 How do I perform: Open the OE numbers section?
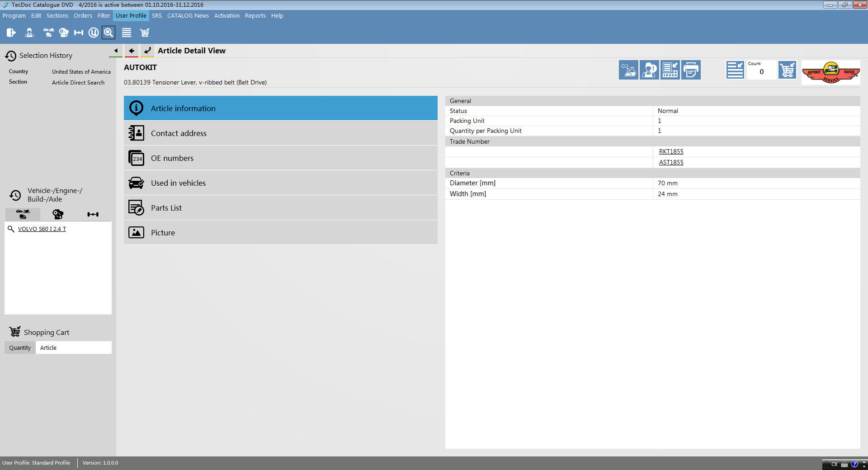click(281, 158)
